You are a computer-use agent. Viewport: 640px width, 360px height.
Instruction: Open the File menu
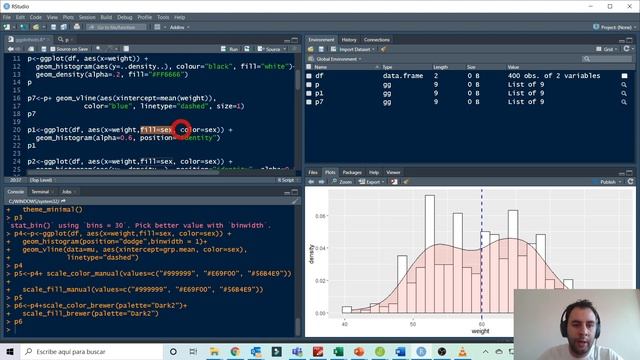[7, 17]
